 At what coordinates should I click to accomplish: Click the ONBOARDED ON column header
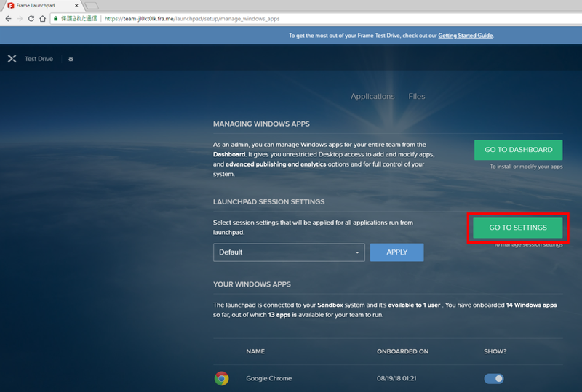coord(402,351)
